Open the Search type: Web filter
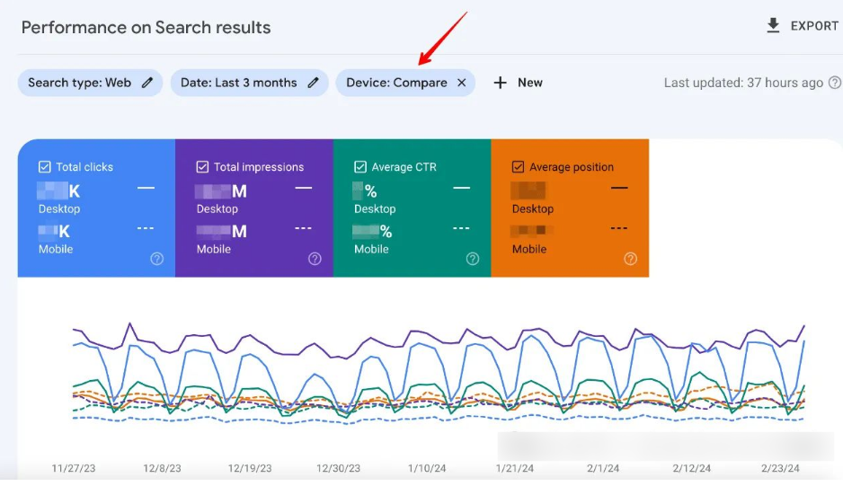The image size is (843, 504). 79,83
